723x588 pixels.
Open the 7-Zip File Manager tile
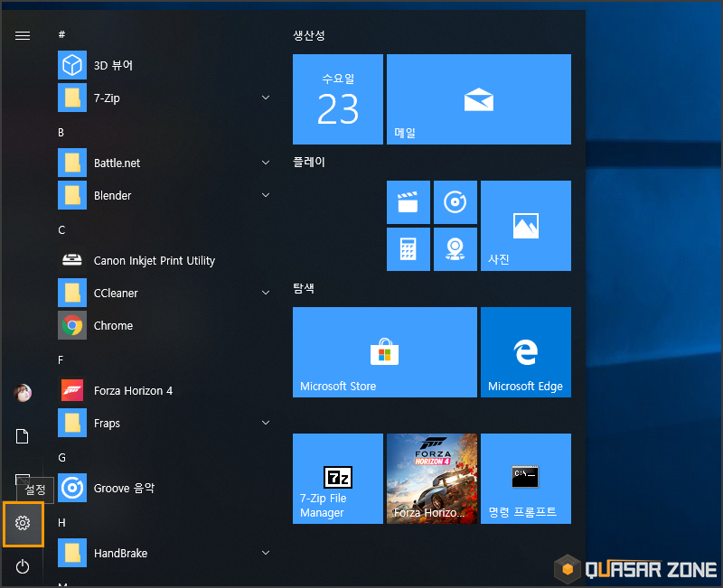338,479
